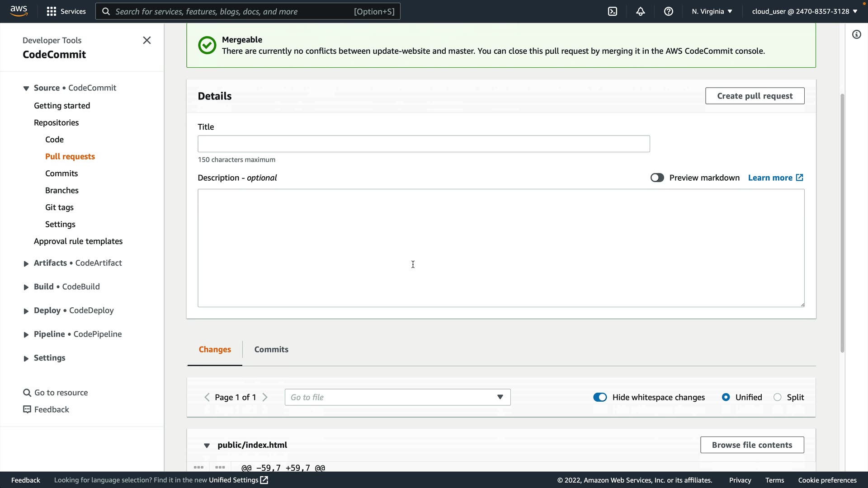This screenshot has width=868, height=488.
Task: Click the Create pull request button
Action: point(755,96)
